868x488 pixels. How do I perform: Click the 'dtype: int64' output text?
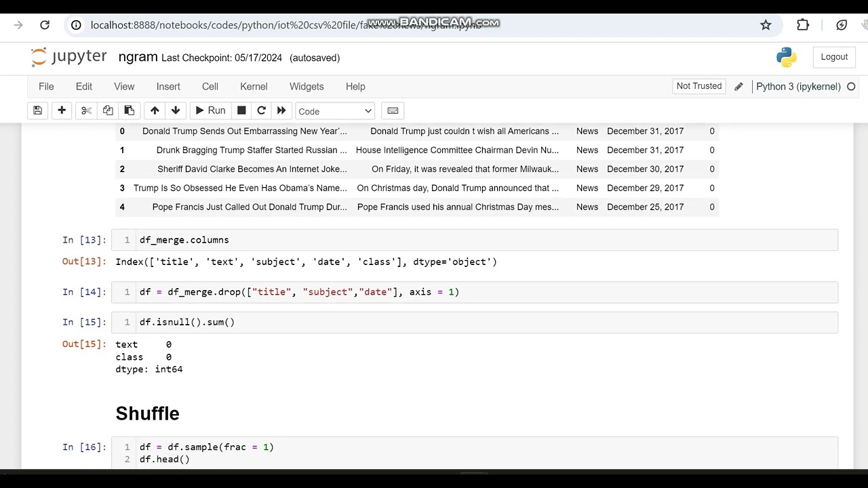[x=149, y=369]
